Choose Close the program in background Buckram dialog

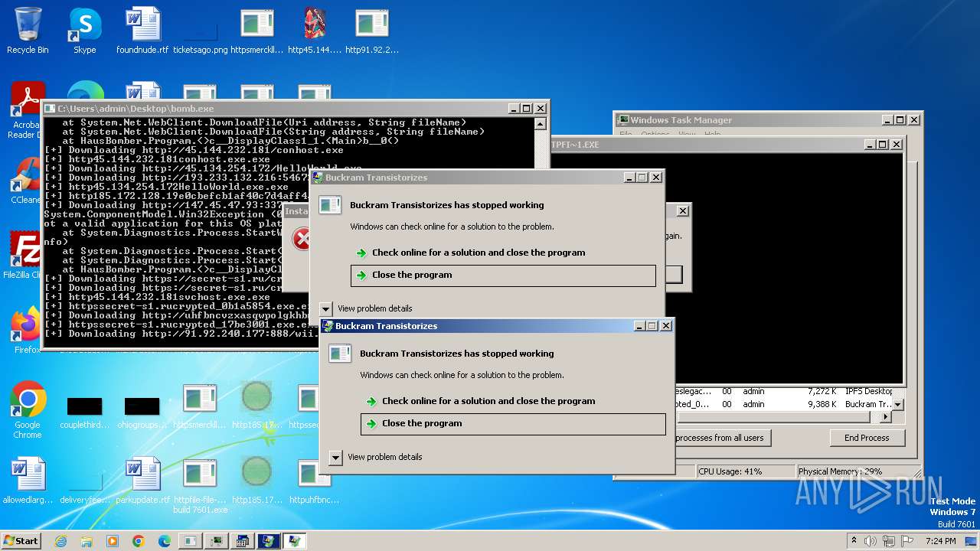click(503, 275)
